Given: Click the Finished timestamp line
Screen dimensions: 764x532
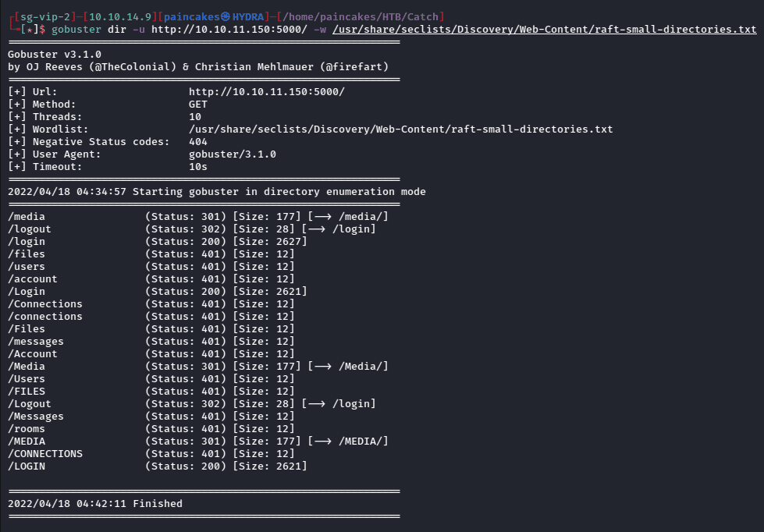Looking at the screenshot, I should pos(95,504).
